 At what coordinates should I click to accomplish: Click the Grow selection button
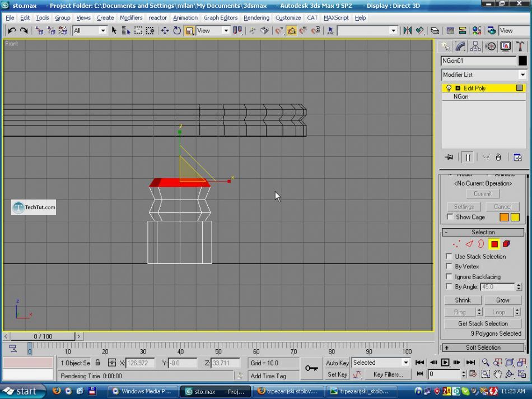(x=502, y=300)
